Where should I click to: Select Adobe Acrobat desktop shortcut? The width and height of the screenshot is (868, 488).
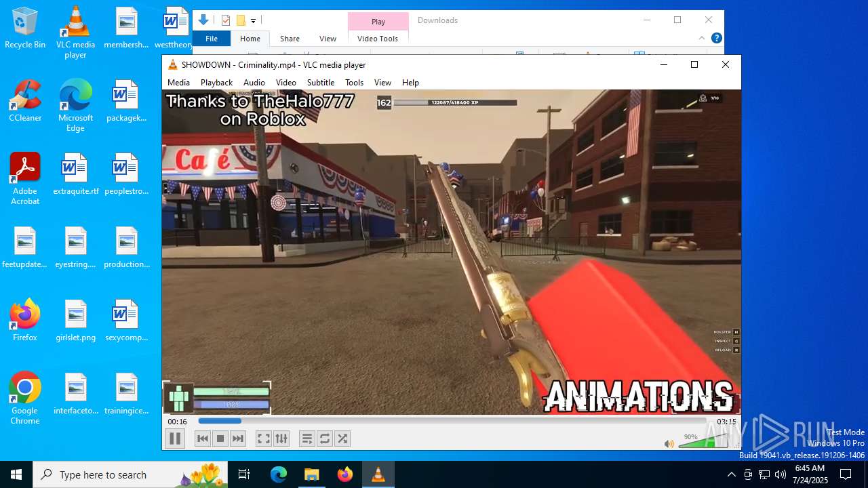tap(25, 179)
